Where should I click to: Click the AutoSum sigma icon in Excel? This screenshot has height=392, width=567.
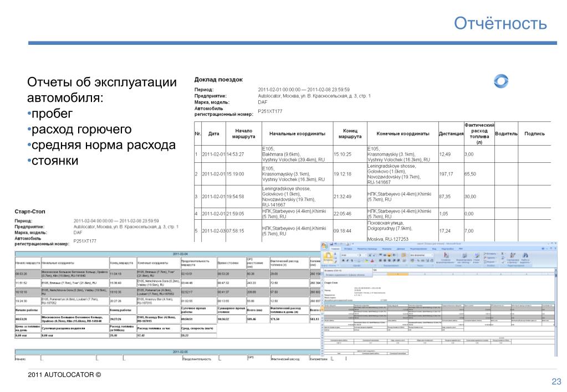502,254
